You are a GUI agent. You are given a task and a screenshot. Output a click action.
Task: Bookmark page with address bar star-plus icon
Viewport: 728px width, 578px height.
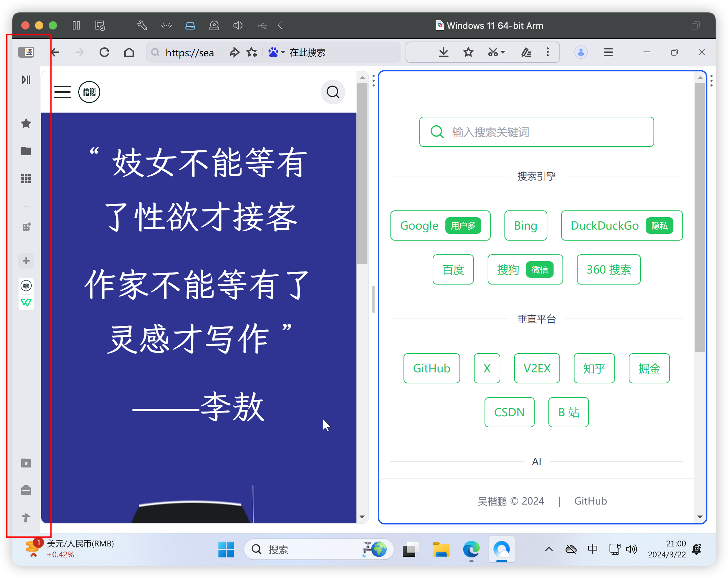pos(252,52)
